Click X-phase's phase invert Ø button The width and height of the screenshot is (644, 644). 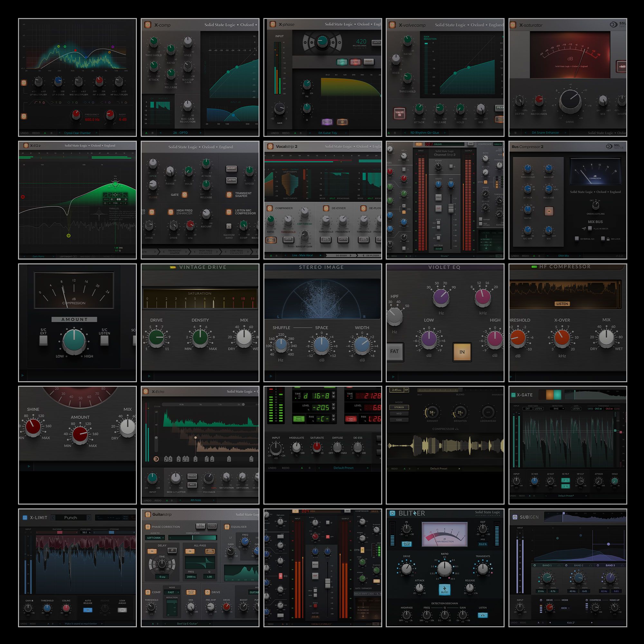[x=342, y=122]
